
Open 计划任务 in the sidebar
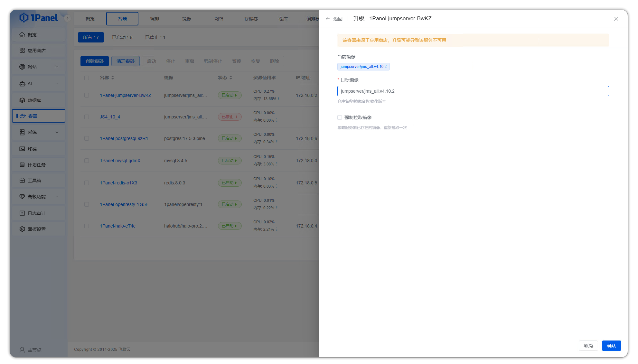39,165
